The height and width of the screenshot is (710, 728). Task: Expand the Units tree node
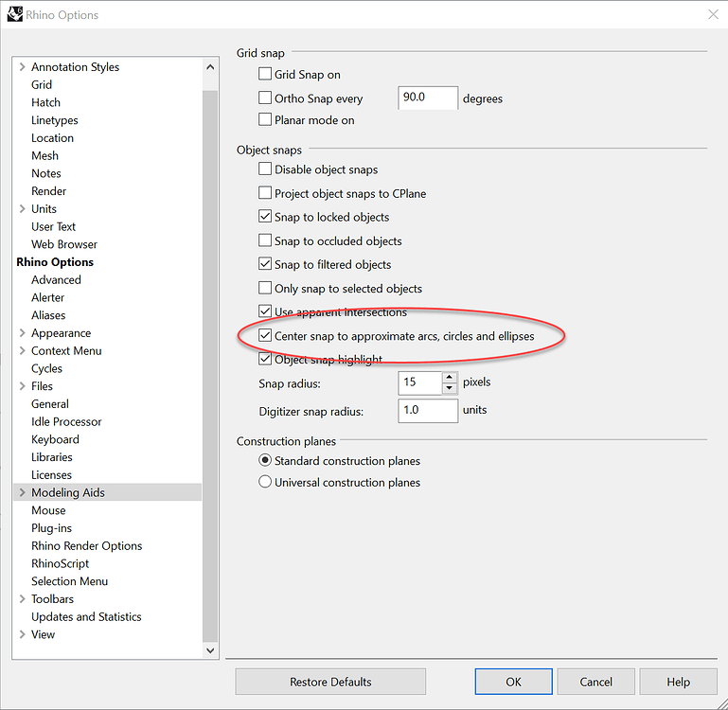point(22,209)
